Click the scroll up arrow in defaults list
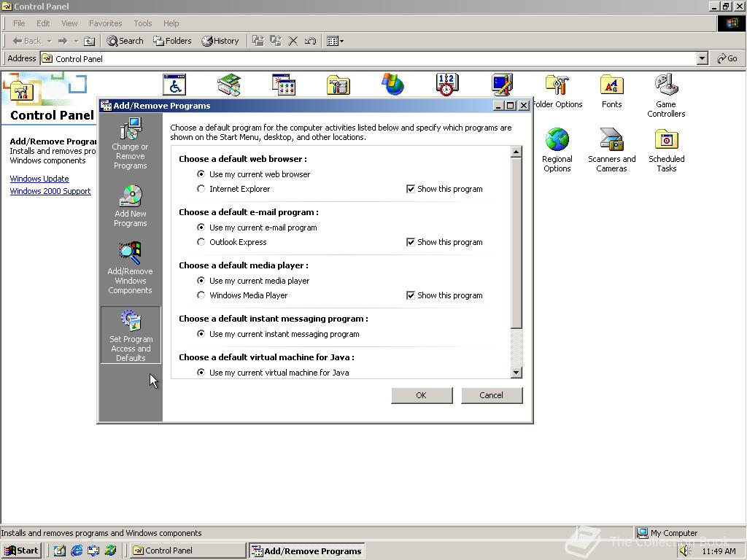The height and width of the screenshot is (560, 747). pyautogui.click(x=516, y=152)
